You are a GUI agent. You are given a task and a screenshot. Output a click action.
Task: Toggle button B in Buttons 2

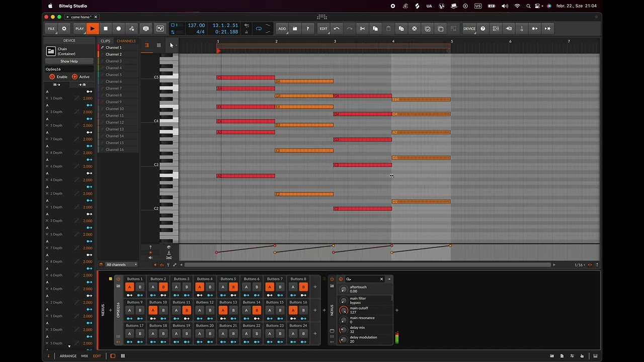[x=163, y=287]
